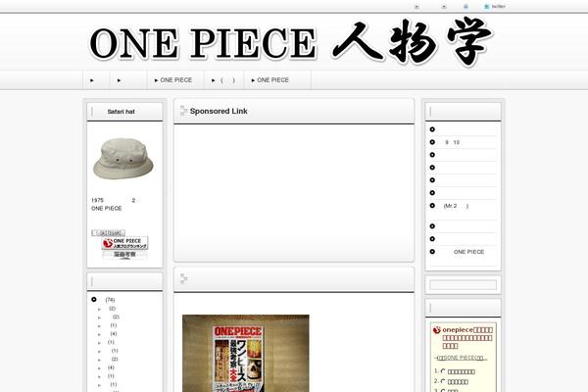Click the small grey button above ranking banner

pyautogui.click(x=109, y=232)
